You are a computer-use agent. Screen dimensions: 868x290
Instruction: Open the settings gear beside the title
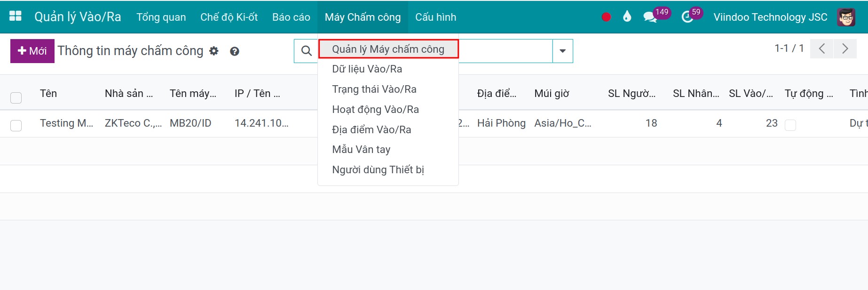tap(214, 51)
